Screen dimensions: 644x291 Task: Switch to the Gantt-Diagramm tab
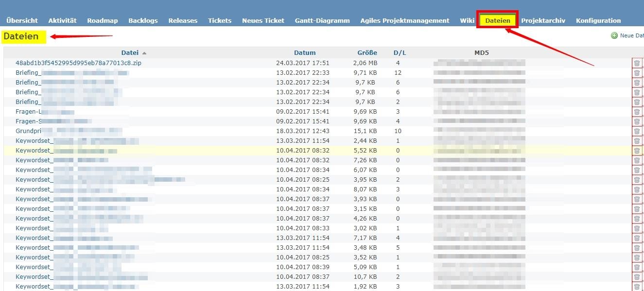pyautogui.click(x=322, y=20)
